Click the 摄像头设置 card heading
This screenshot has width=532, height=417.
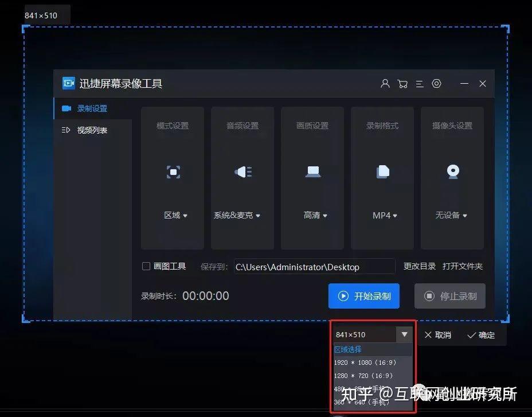click(x=452, y=126)
